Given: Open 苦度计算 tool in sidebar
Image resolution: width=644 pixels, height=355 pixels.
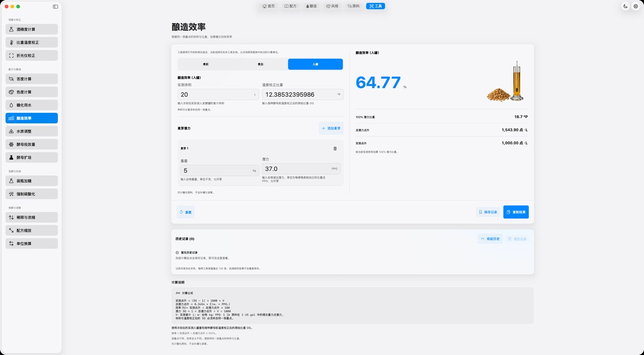Looking at the screenshot, I should tap(32, 79).
